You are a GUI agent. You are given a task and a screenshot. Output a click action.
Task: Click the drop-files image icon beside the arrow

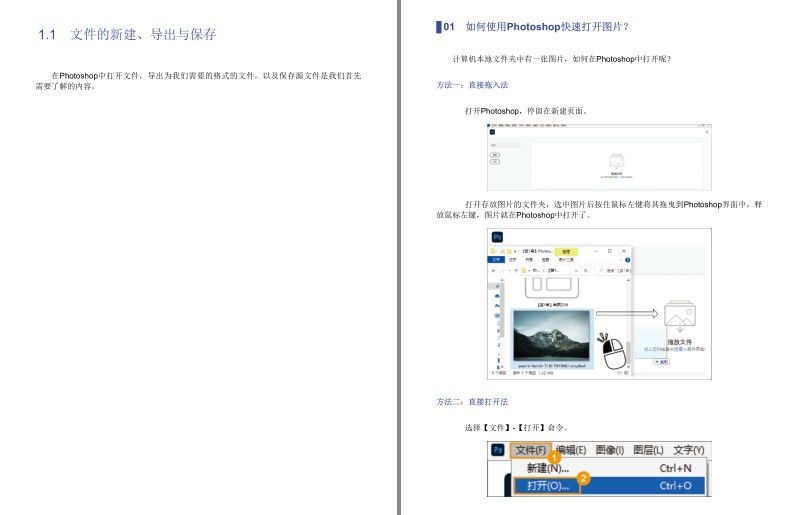click(x=680, y=317)
